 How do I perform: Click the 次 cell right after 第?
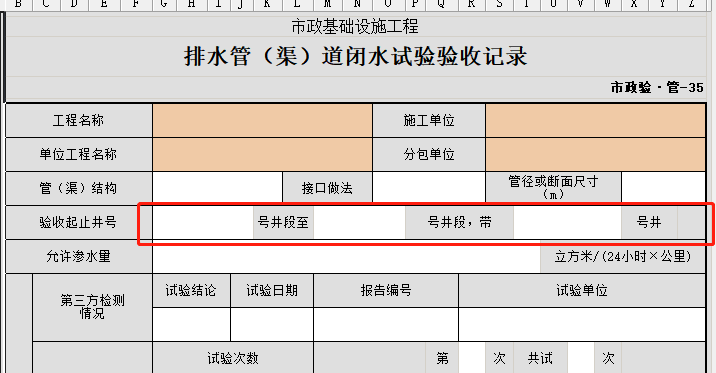(500, 358)
